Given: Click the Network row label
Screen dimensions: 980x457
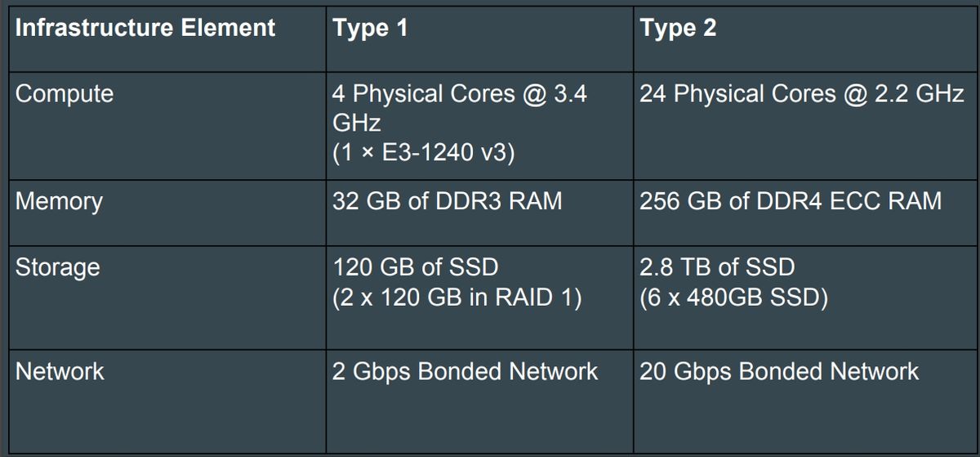Looking at the screenshot, I should tap(60, 371).
